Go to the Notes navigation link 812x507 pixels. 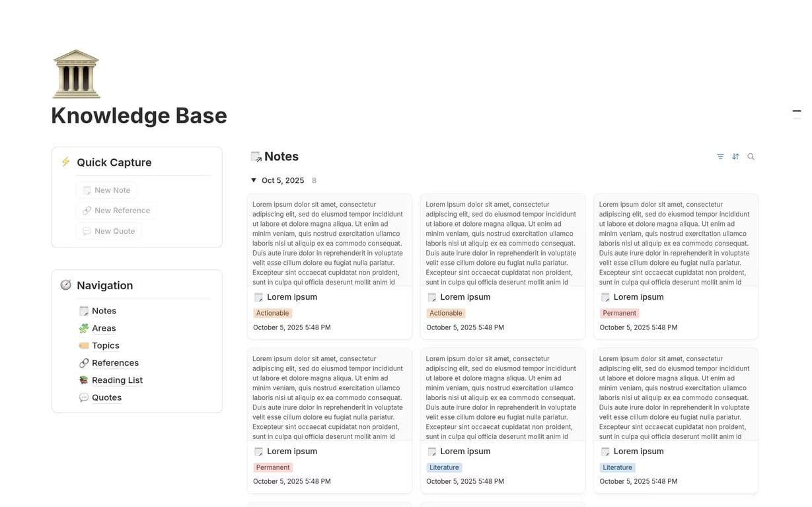pyautogui.click(x=104, y=311)
